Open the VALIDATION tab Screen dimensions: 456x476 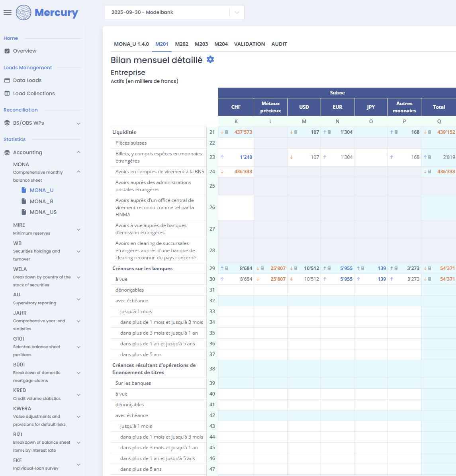point(249,44)
